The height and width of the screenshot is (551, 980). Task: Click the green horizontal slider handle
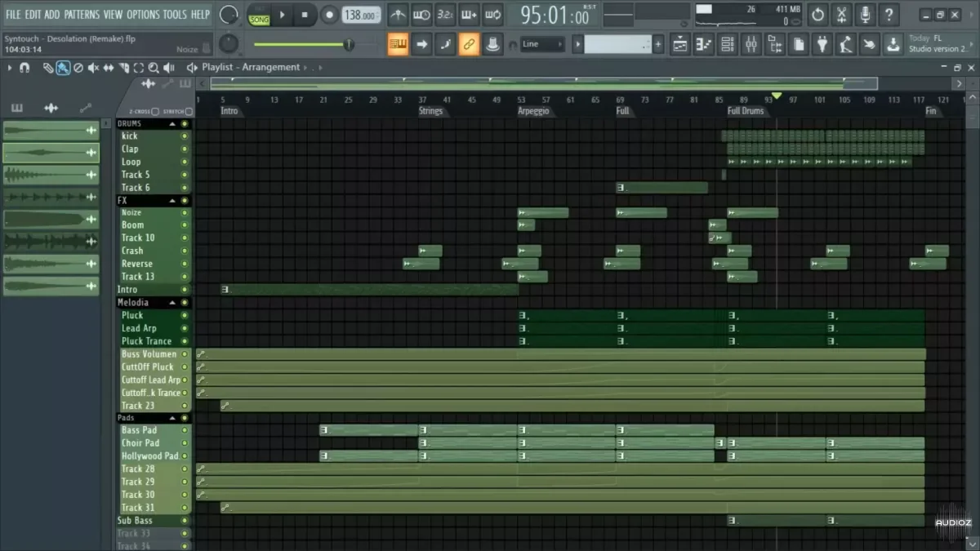click(x=349, y=44)
